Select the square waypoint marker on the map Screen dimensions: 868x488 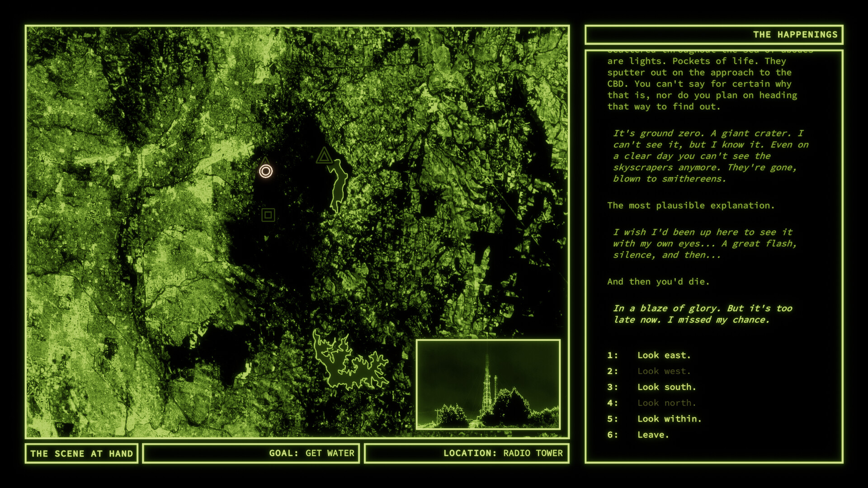pos(268,215)
